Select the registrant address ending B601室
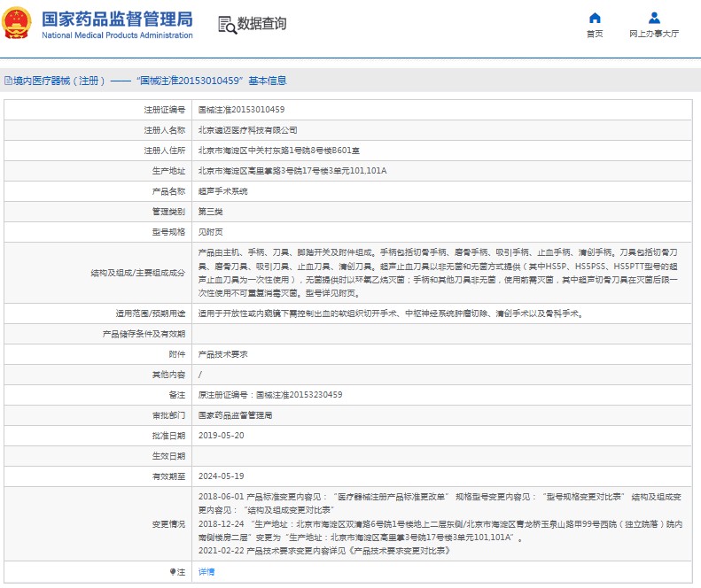The image size is (701, 588). (x=278, y=151)
